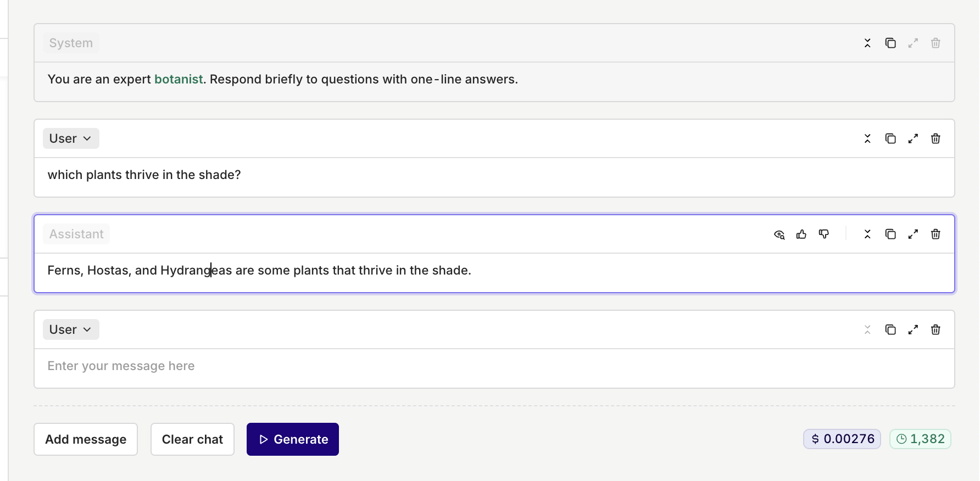Collapse the first User message block
980x481 pixels.
point(867,138)
